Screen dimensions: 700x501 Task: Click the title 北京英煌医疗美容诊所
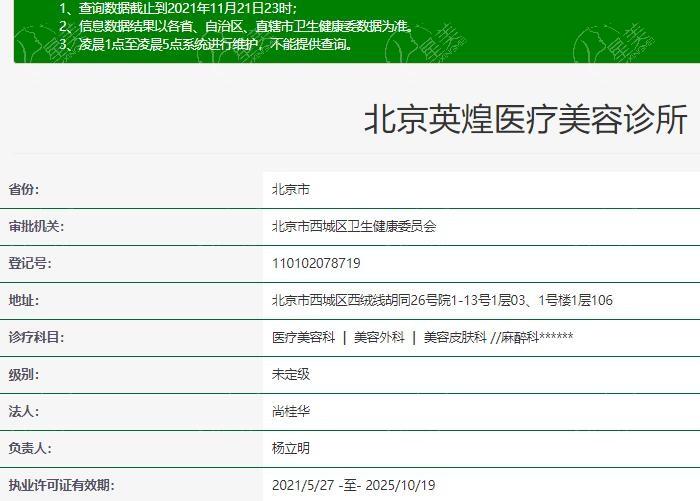(525, 120)
